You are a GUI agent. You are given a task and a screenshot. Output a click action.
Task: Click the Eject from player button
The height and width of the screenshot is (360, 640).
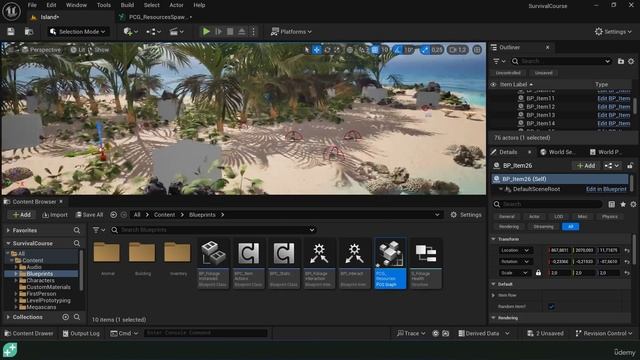(242, 31)
